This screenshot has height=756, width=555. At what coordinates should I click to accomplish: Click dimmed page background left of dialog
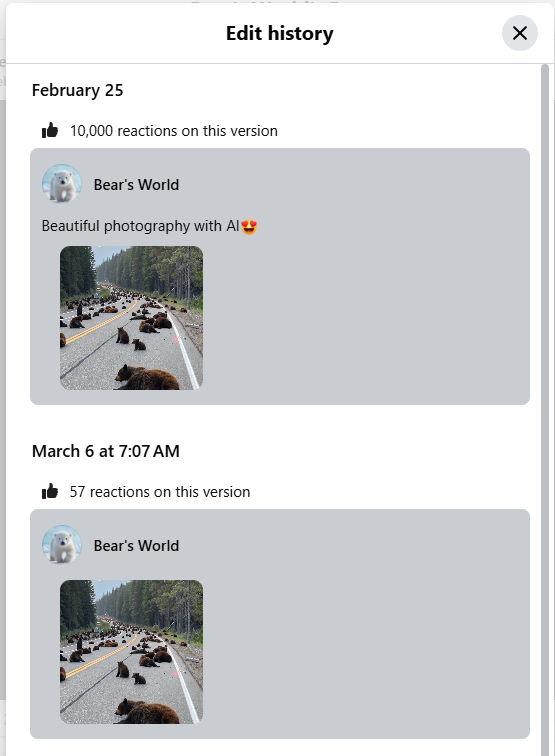2,386
